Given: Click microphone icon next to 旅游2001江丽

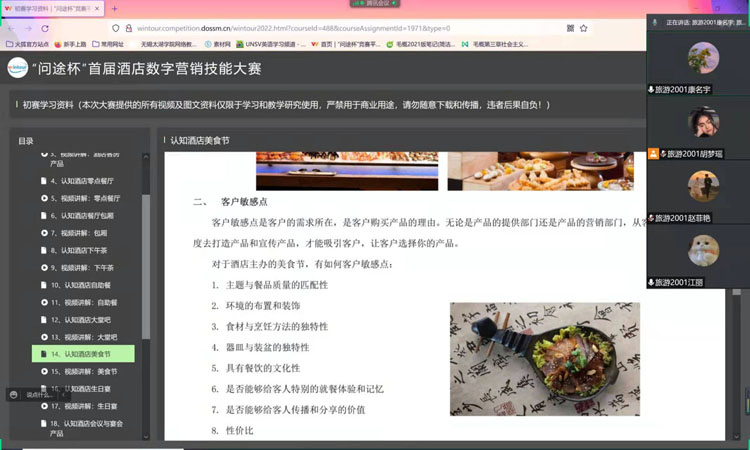Looking at the screenshot, I should pos(651,282).
